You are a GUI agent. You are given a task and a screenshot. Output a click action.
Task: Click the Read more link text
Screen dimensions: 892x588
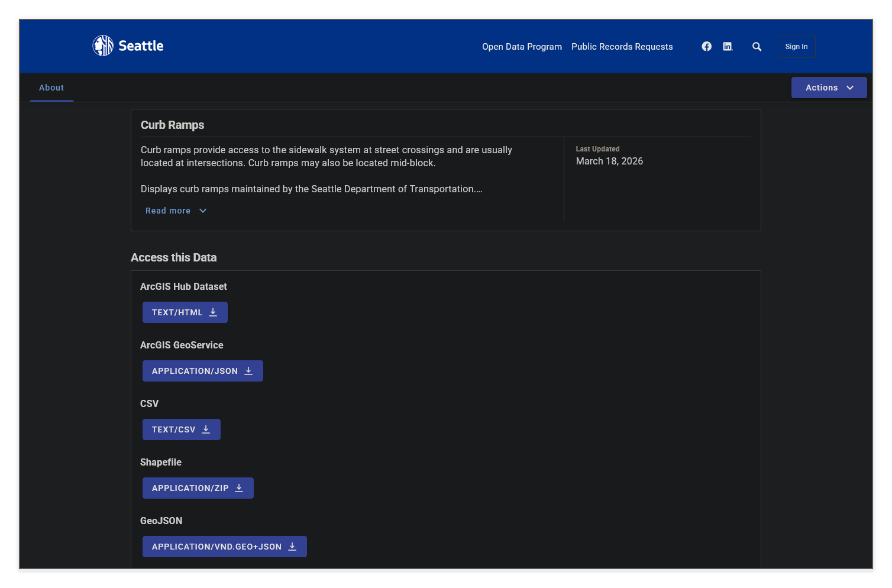point(168,211)
